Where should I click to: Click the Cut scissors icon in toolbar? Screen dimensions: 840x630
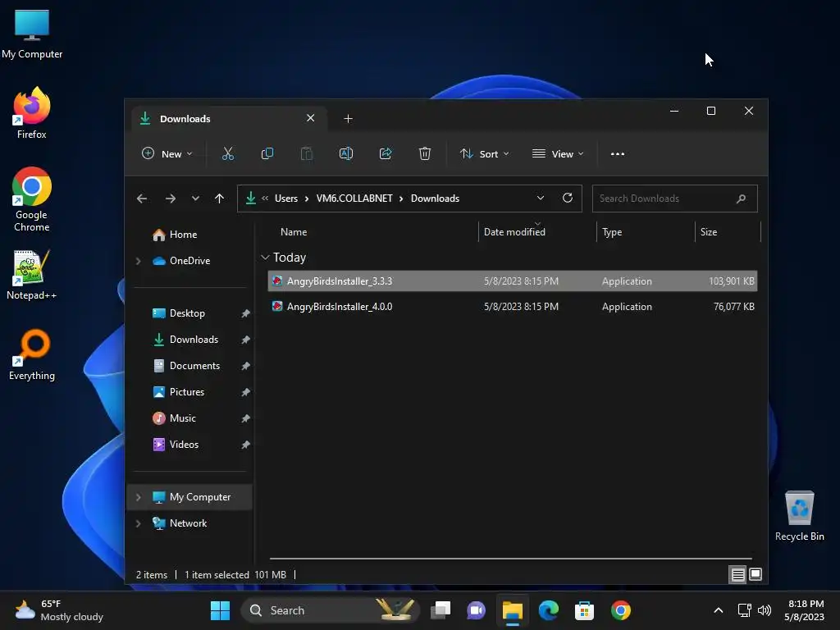pos(228,153)
